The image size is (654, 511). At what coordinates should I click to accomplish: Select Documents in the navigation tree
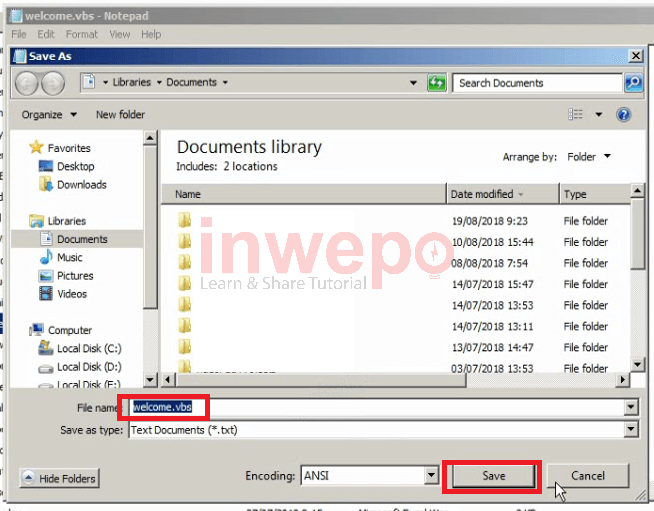coord(77,239)
